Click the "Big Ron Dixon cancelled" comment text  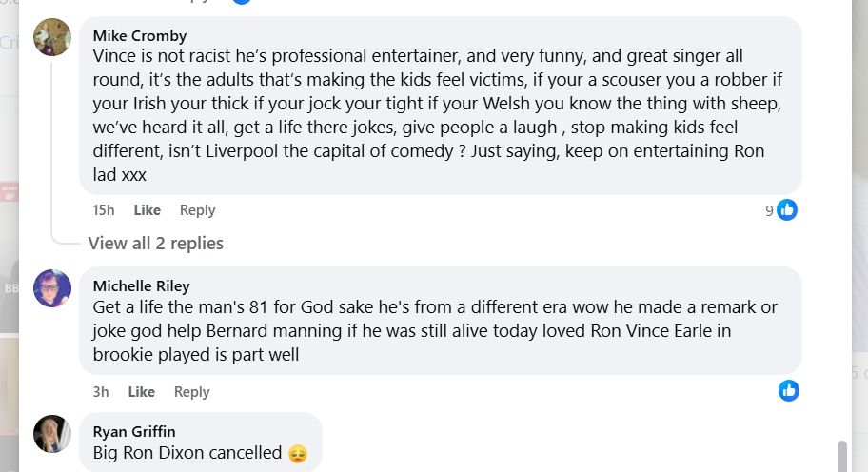click(x=187, y=453)
